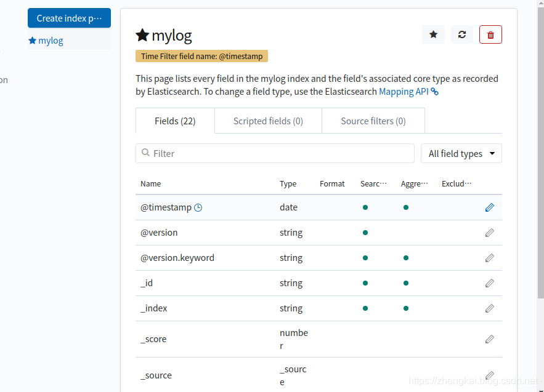Select mylog index pattern in sidebar
This screenshot has height=392, width=544.
tap(51, 41)
